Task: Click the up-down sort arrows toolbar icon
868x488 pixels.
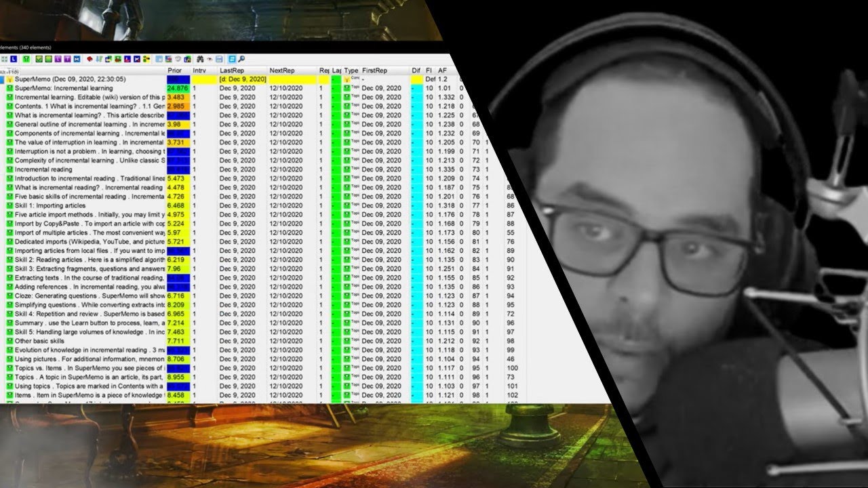Action: point(98,60)
